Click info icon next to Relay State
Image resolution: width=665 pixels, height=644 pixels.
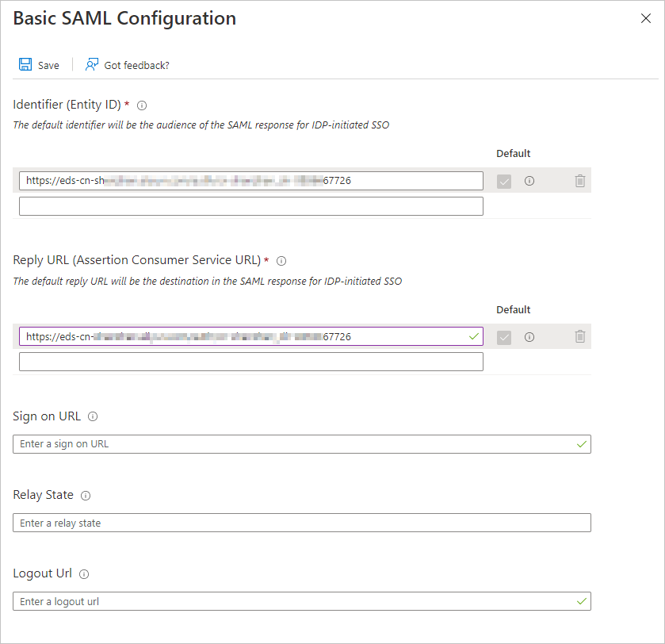pos(86,495)
